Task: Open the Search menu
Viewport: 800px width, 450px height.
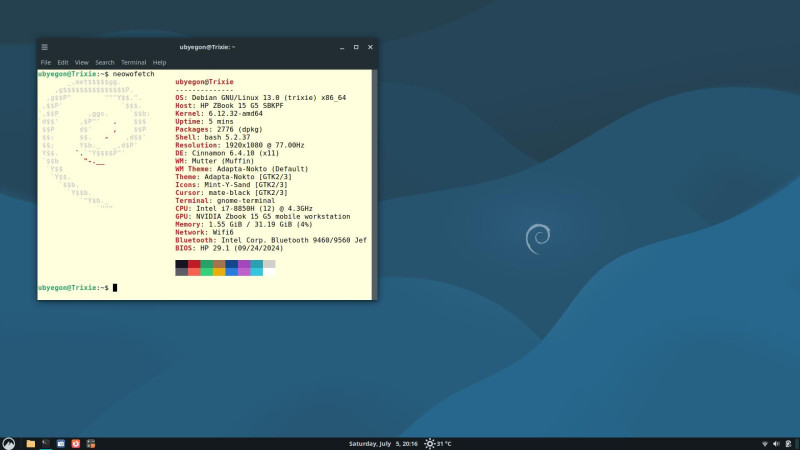Action: click(x=105, y=62)
